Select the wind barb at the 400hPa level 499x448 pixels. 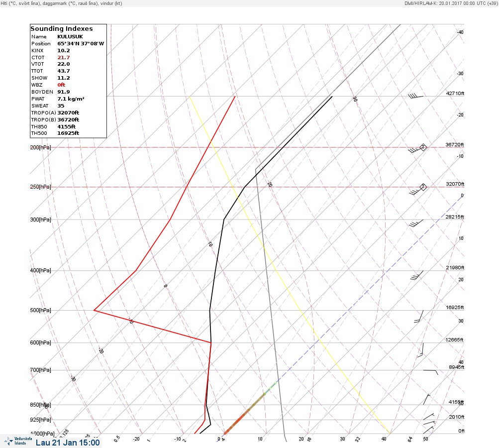click(416, 275)
